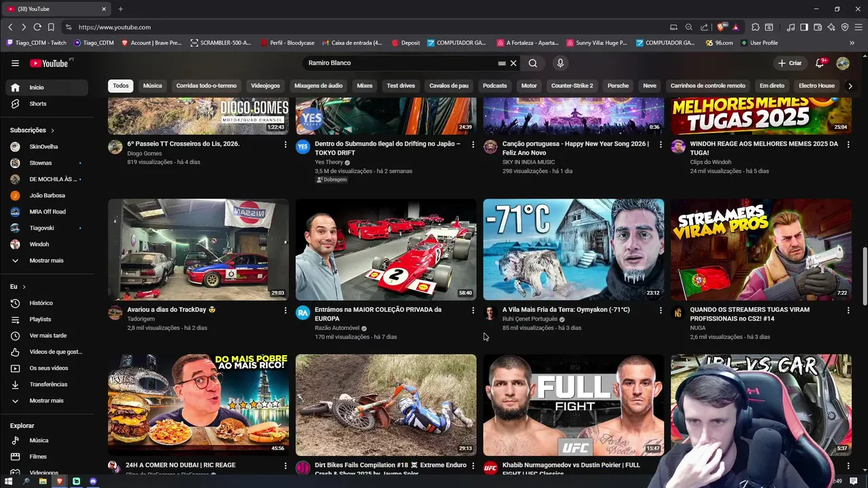Open the account avatar menu
The image size is (868, 488).
(x=843, y=63)
